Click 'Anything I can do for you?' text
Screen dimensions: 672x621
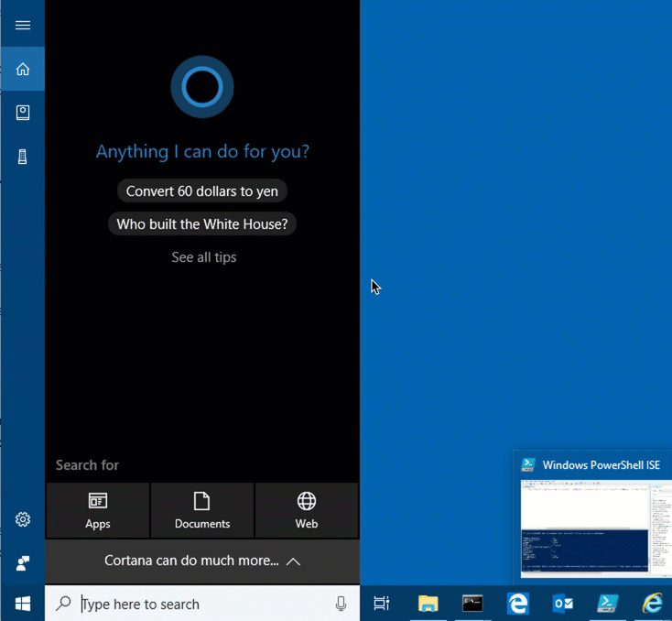[x=202, y=152]
